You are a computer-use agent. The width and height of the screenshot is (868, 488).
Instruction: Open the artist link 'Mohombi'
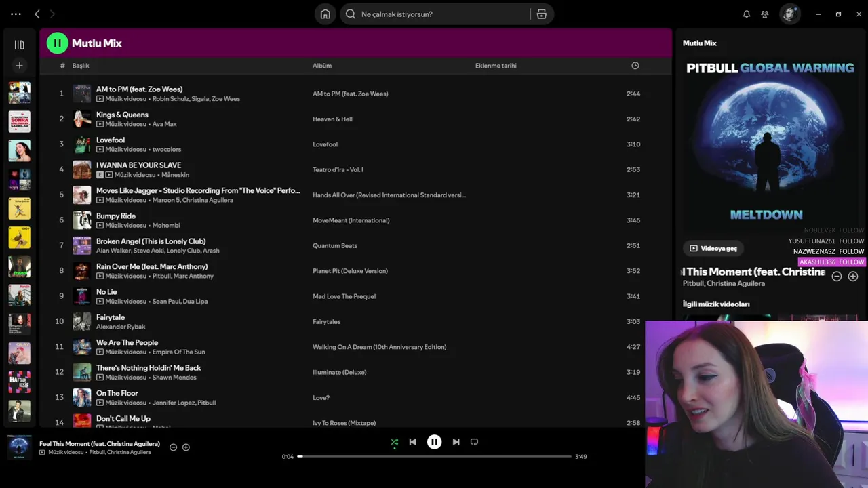(166, 225)
